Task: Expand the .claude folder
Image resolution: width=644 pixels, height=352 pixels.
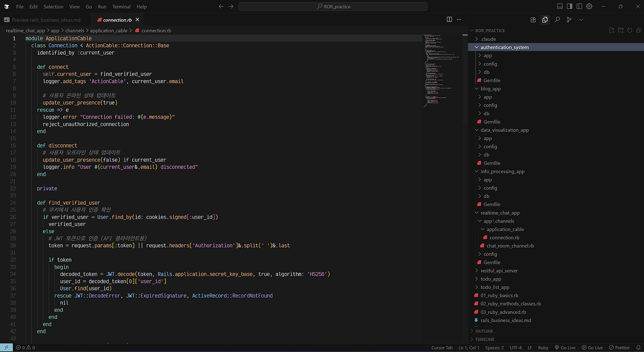Action: click(x=556, y=39)
